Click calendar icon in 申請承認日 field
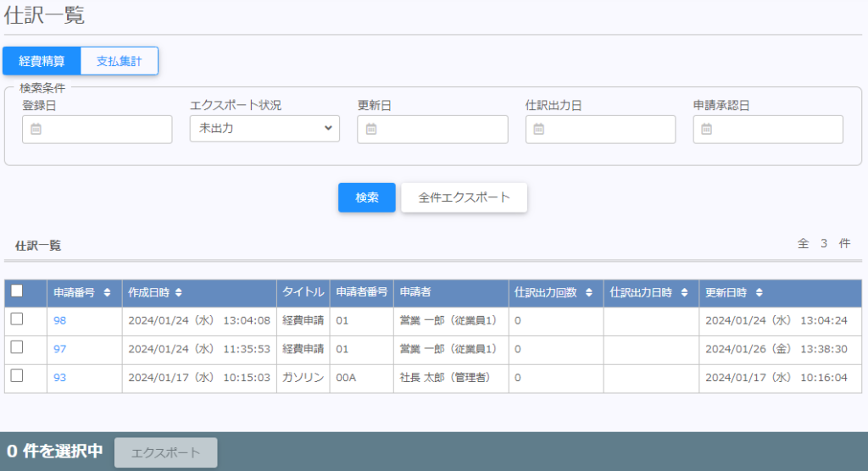Viewport: 868px width, 471px height. (706, 130)
